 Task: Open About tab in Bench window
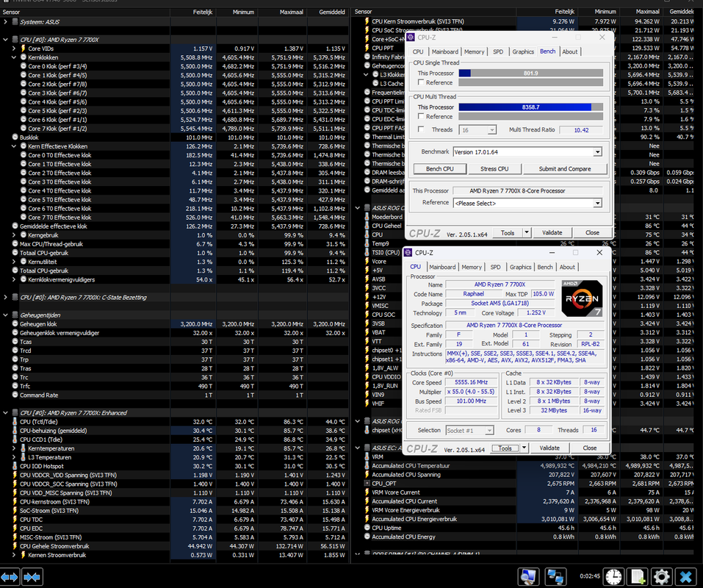pos(569,52)
